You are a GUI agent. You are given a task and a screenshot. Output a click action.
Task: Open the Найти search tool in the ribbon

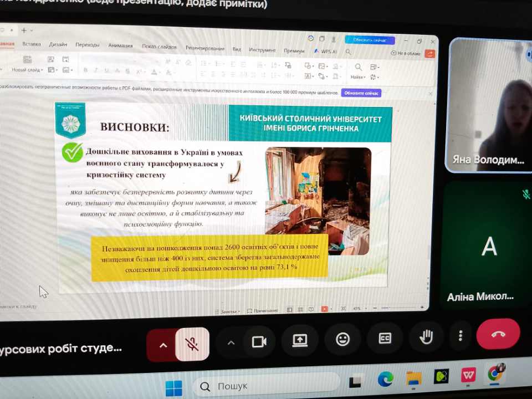(358, 71)
